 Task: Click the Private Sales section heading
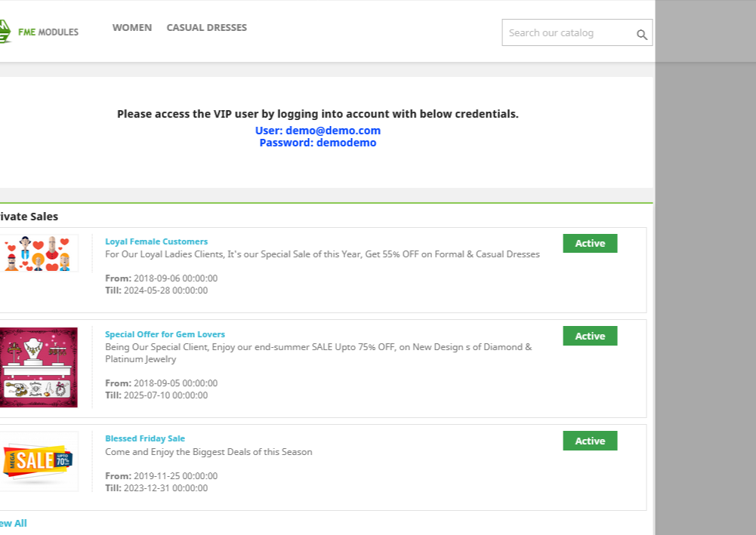pos(29,217)
